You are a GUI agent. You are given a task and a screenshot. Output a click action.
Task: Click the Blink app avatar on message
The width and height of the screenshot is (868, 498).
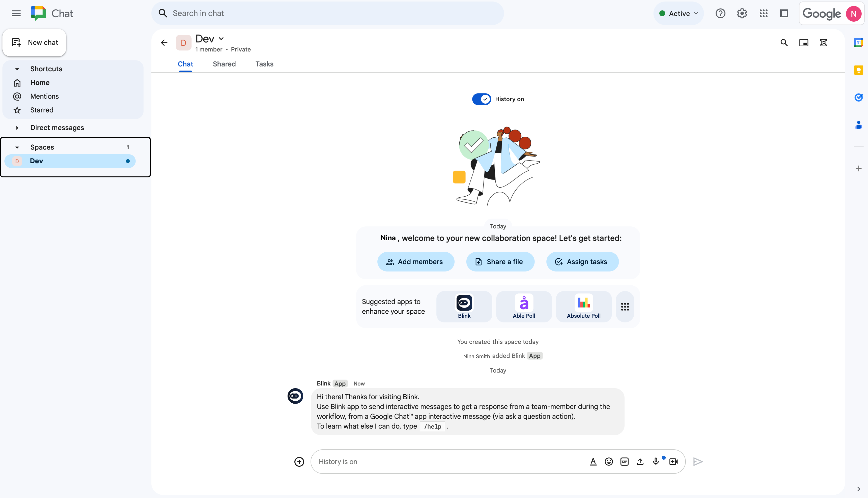tap(295, 396)
